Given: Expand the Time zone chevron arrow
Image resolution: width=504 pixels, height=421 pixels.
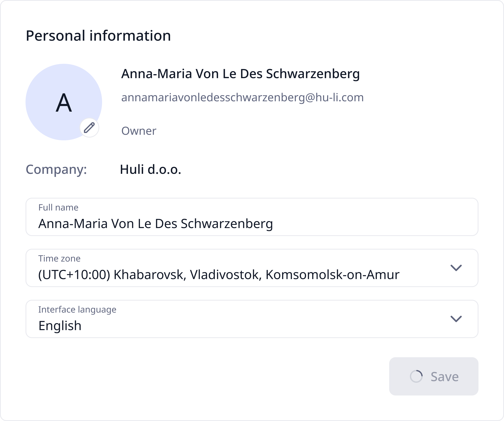Looking at the screenshot, I should click(x=456, y=268).
